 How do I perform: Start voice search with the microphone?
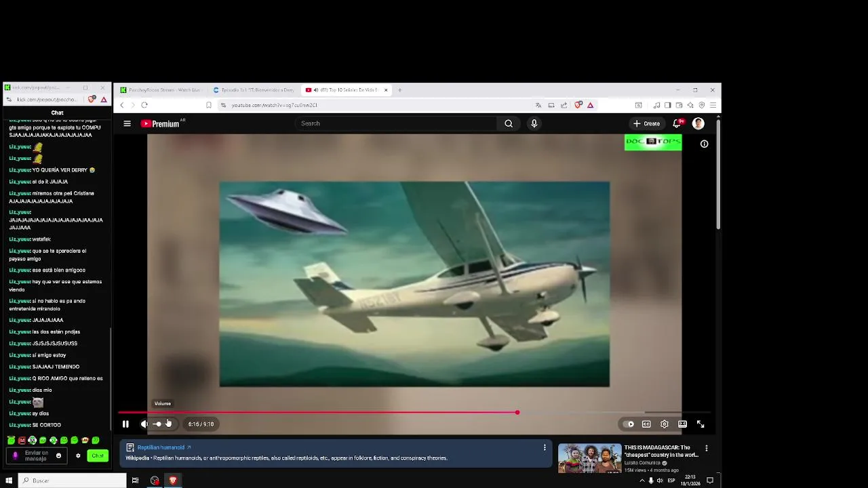click(x=534, y=123)
